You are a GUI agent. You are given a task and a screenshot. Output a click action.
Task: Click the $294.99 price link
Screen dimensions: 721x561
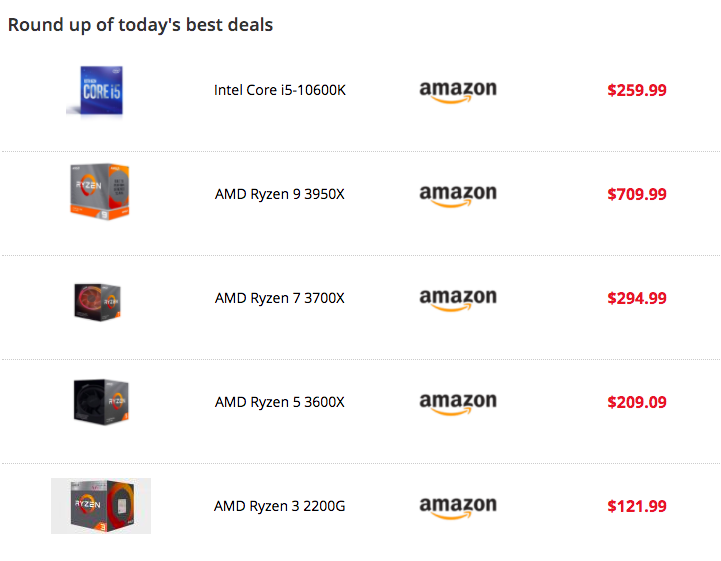(637, 298)
